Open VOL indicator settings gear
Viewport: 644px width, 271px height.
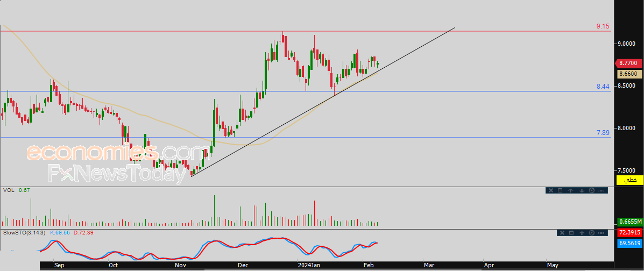pos(592,190)
